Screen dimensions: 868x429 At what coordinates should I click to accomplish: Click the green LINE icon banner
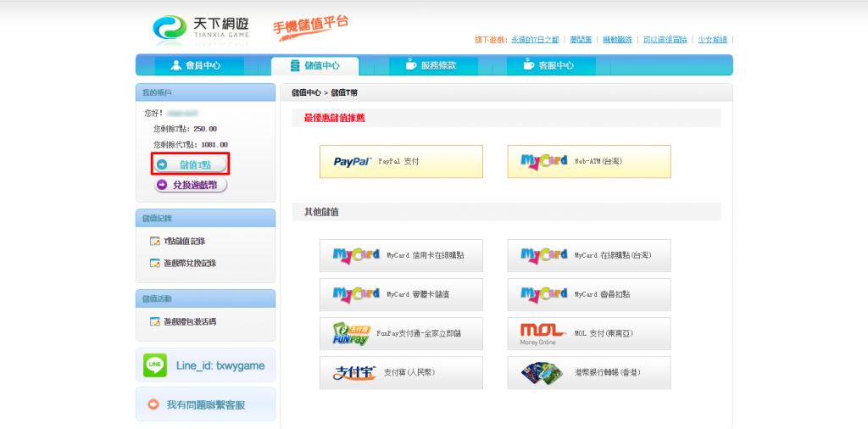(205, 365)
